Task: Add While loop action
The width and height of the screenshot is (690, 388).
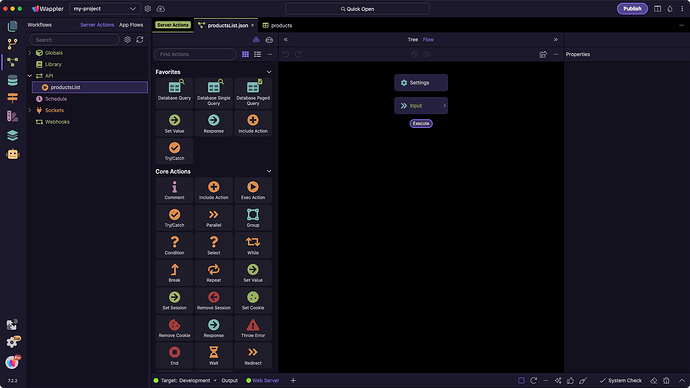Action: coord(253,245)
